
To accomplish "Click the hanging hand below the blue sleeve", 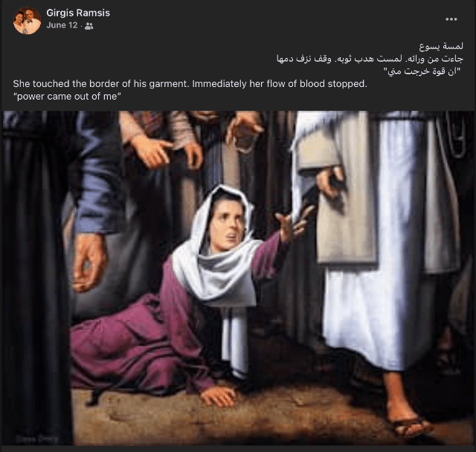I will tap(89, 262).
